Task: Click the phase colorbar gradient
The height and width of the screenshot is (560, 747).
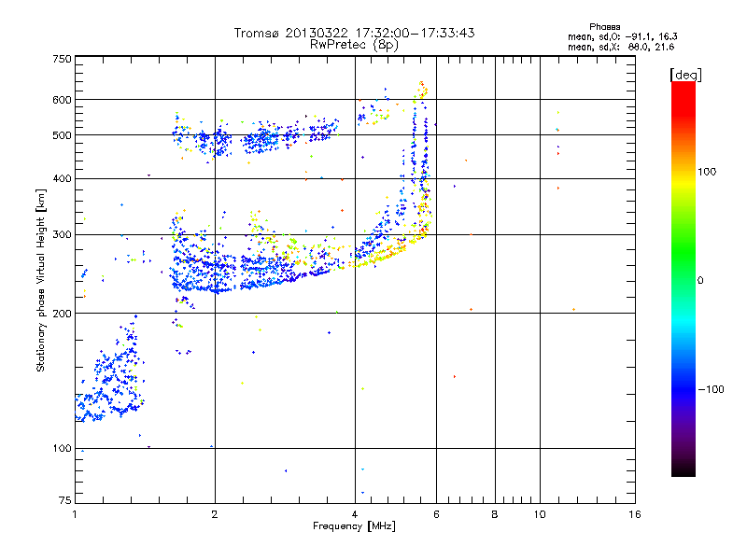Action: (684, 278)
